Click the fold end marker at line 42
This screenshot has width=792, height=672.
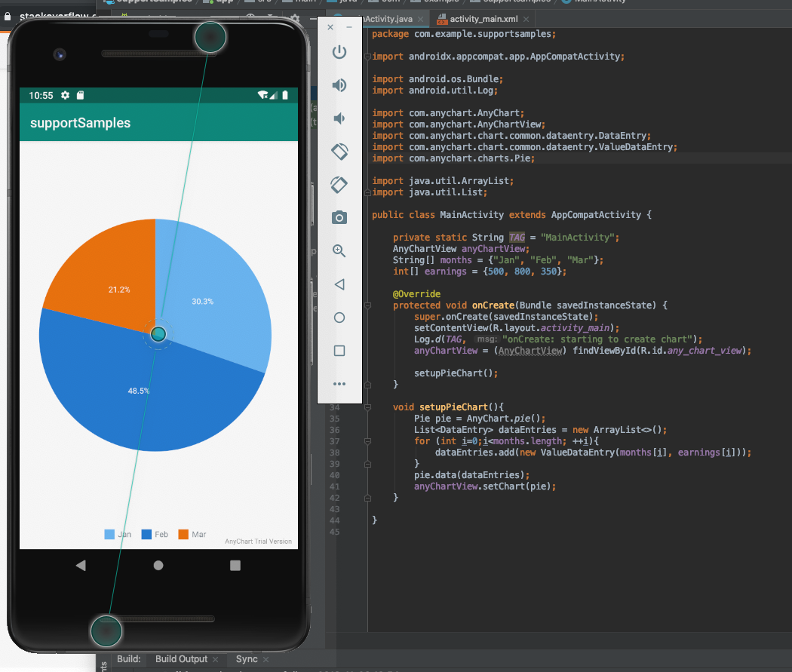[x=368, y=498]
